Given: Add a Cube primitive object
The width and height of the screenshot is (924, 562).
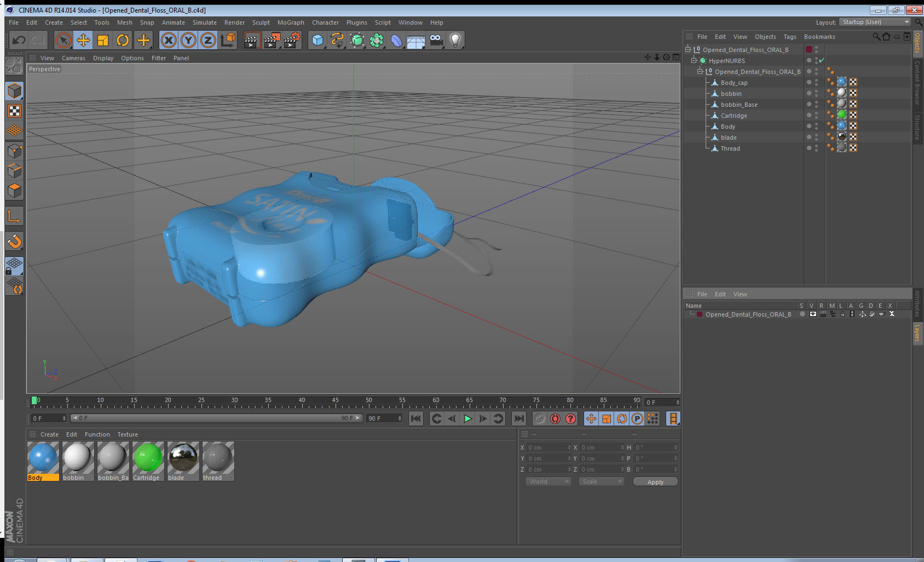Looking at the screenshot, I should point(317,40).
